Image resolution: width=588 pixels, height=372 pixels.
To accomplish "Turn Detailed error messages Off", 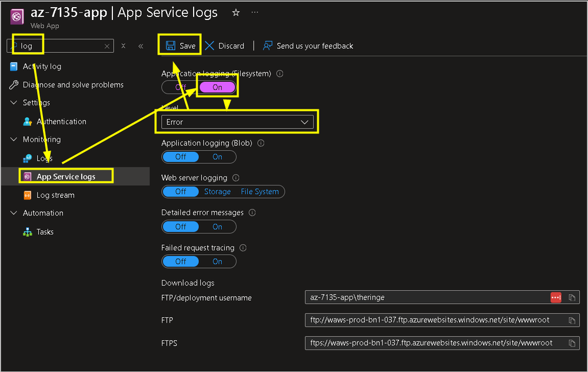I will point(181,227).
